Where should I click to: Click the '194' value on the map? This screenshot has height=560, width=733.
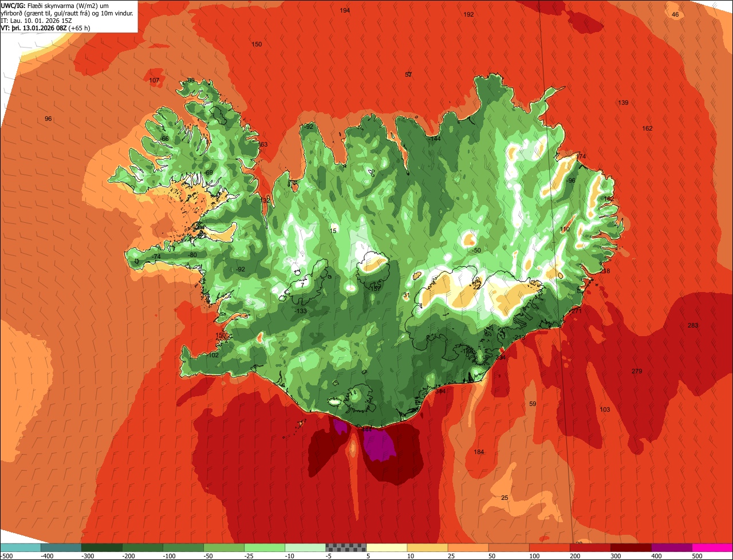[x=345, y=11]
